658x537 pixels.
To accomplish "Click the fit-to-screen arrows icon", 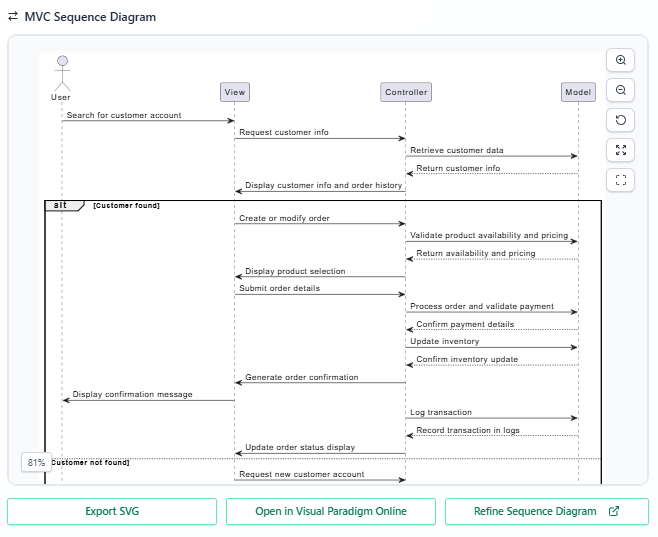I will 621,150.
